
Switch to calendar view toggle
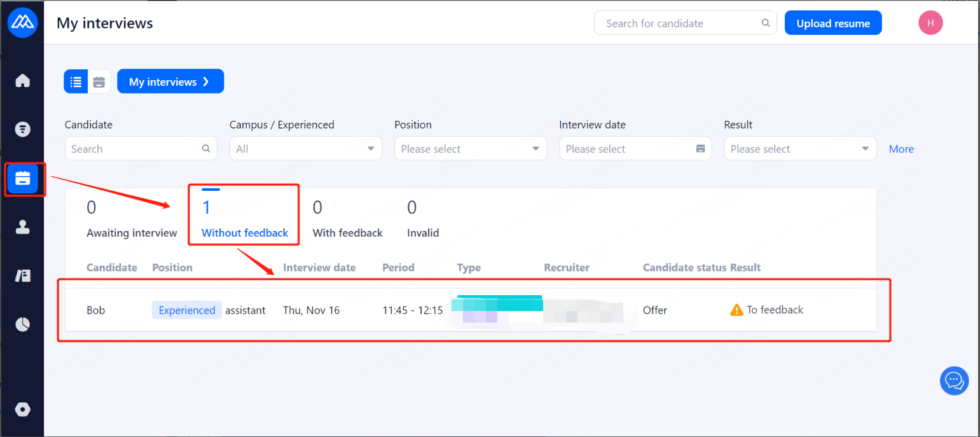[x=99, y=81]
